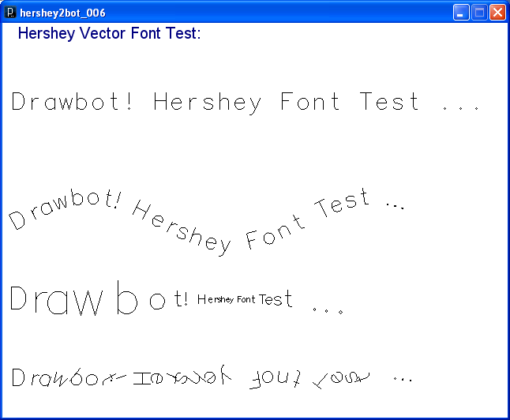Click "Drawbot!" in the first straight text line

point(73,102)
